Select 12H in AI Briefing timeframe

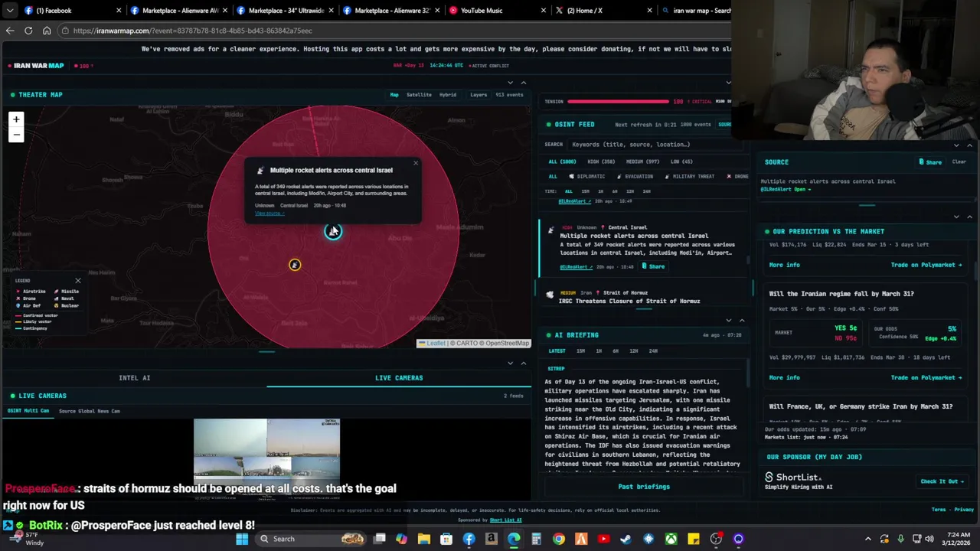point(634,351)
